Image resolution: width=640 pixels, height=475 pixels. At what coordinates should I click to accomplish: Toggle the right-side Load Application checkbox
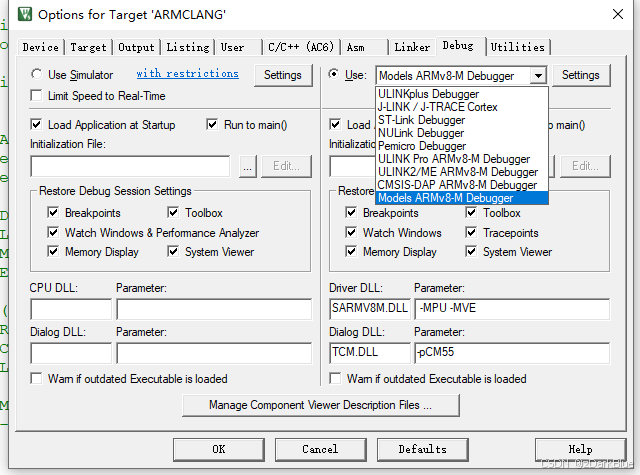[335, 124]
